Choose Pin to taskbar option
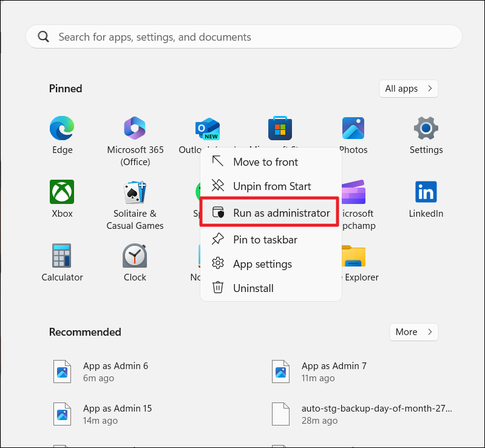This screenshot has width=485, height=448. click(265, 240)
